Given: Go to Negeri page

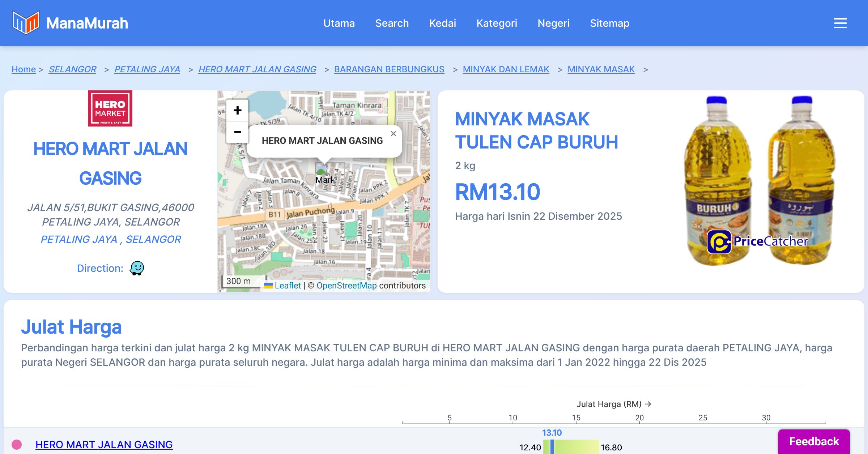Looking at the screenshot, I should tap(553, 23).
